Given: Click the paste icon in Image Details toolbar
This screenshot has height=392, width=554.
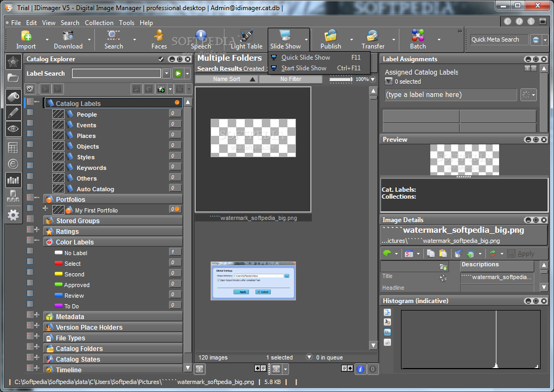Looking at the screenshot, I should (x=443, y=254).
